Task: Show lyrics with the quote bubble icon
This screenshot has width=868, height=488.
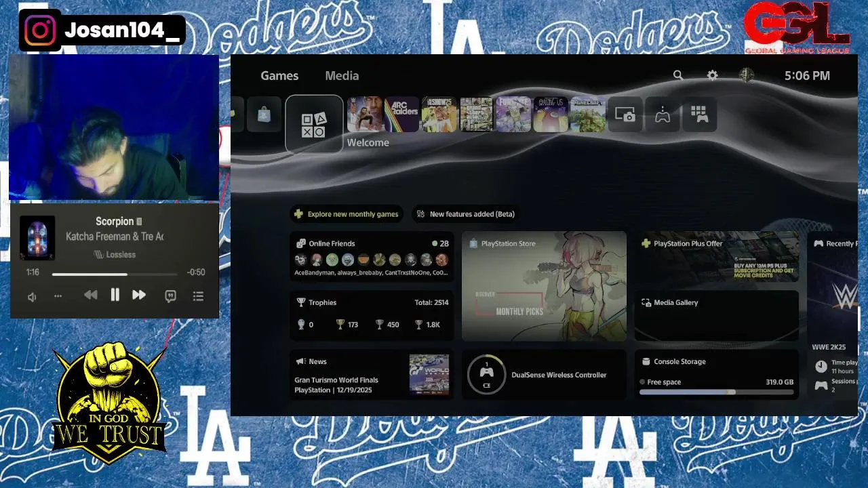Action: coord(171,296)
